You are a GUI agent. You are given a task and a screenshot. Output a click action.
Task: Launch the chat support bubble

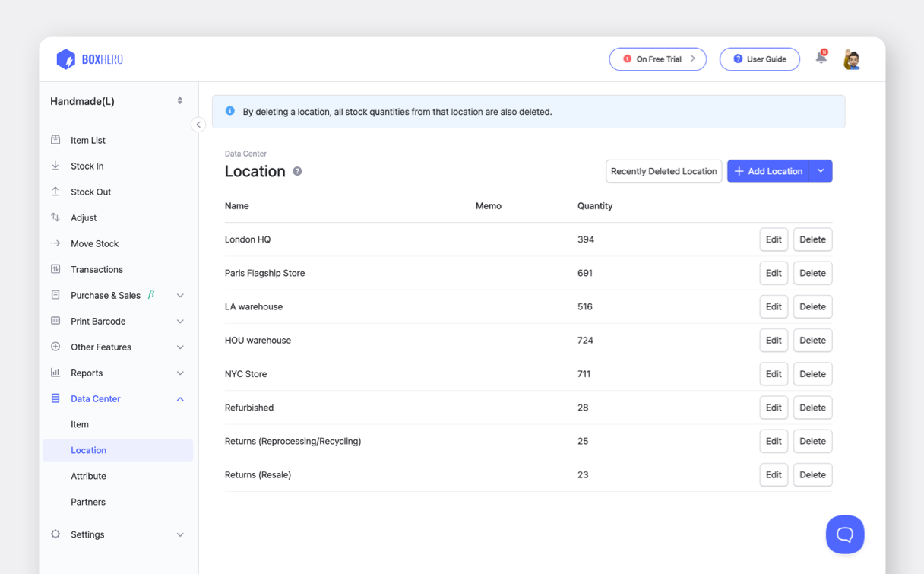click(845, 534)
